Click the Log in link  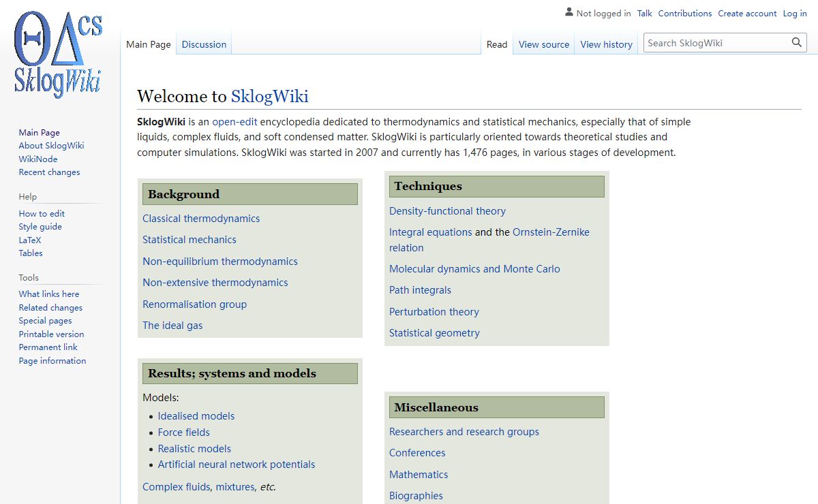[794, 13]
